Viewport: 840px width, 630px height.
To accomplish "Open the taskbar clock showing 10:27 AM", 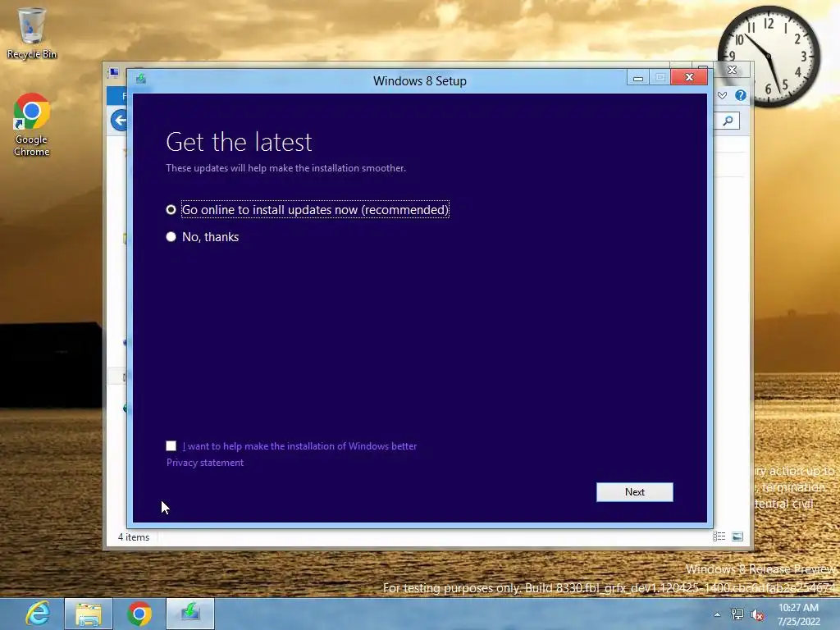I will [798, 614].
